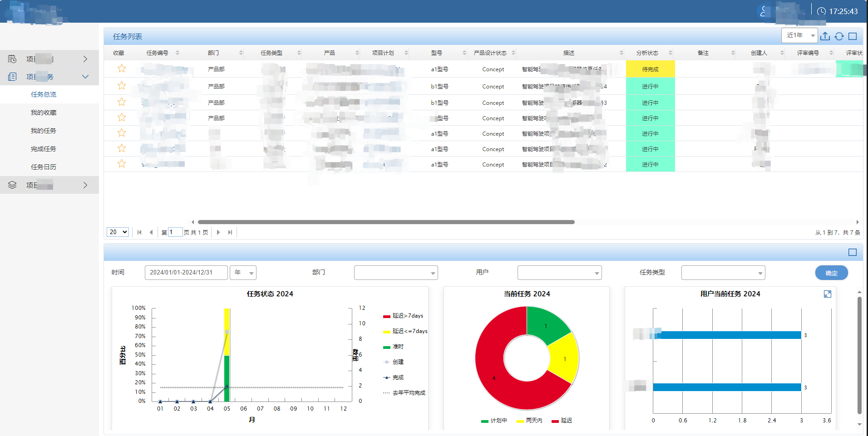Sort by the 创建人 column
The width and height of the screenshot is (868, 436).
point(782,53)
